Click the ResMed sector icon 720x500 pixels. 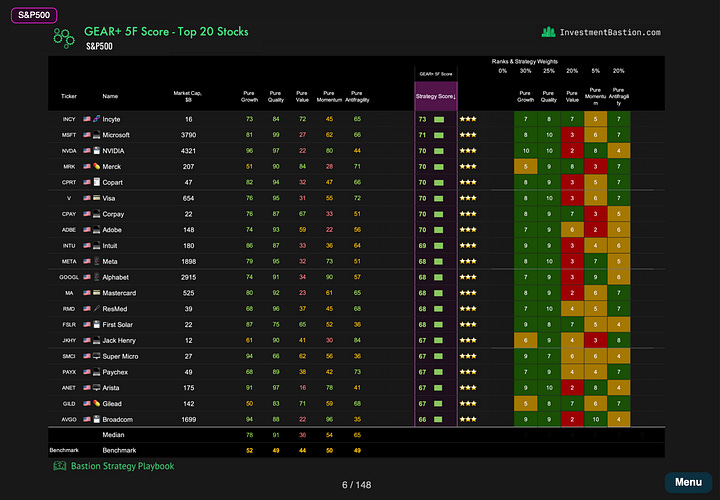coord(96,309)
